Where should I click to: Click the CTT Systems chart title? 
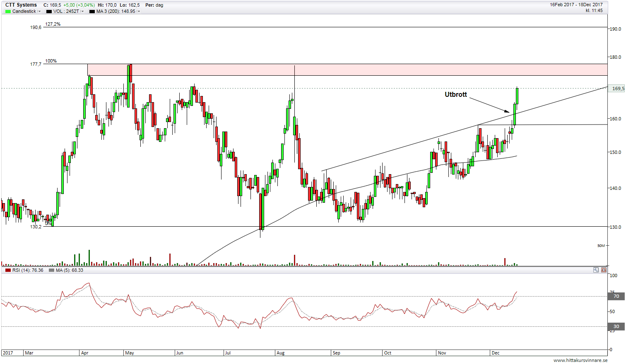point(21,5)
